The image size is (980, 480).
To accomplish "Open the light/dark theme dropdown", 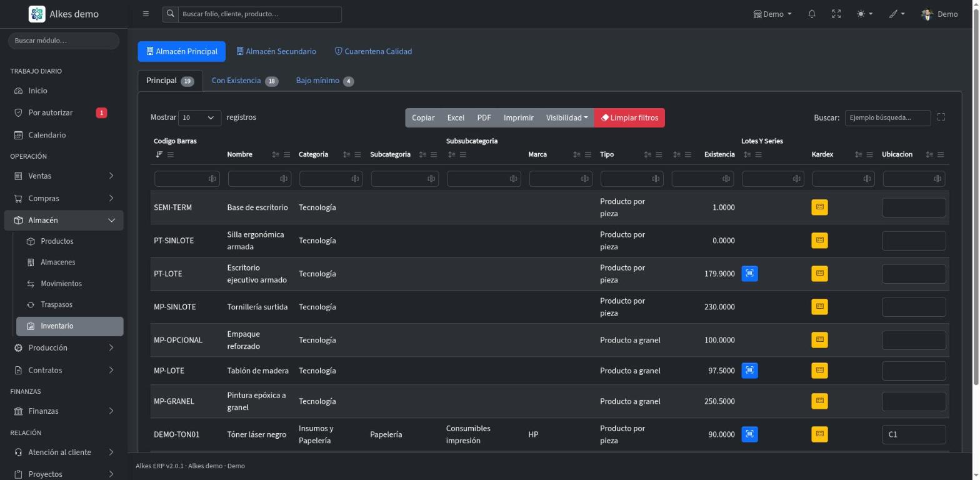I will pos(864,14).
